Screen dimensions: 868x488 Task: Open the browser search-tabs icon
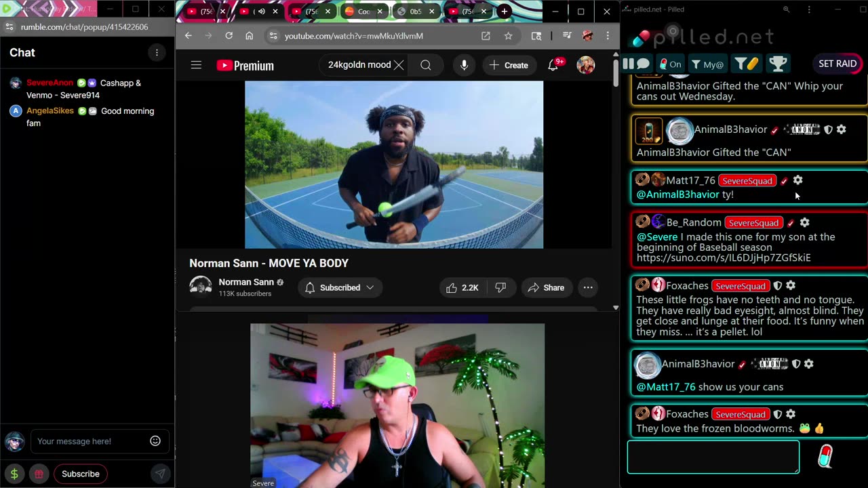(x=536, y=36)
